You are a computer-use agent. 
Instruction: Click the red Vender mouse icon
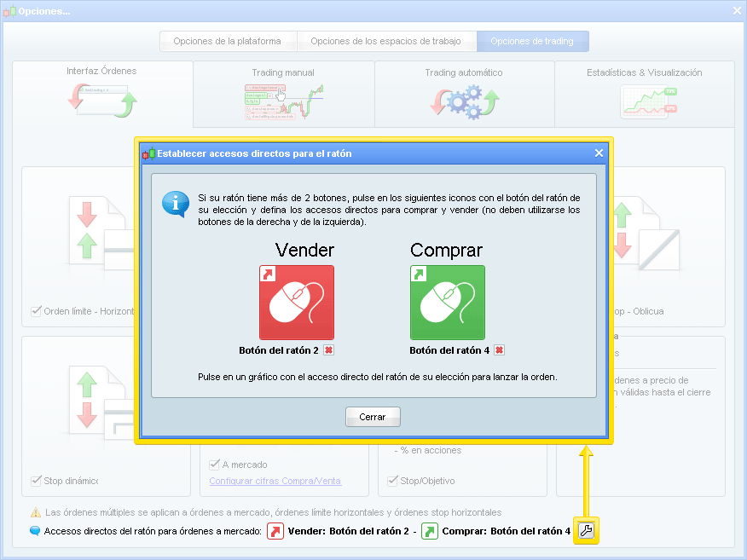[x=296, y=303]
